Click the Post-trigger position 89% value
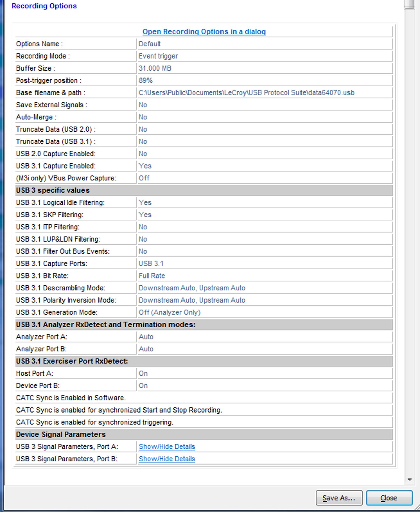The image size is (420, 512). coord(145,80)
